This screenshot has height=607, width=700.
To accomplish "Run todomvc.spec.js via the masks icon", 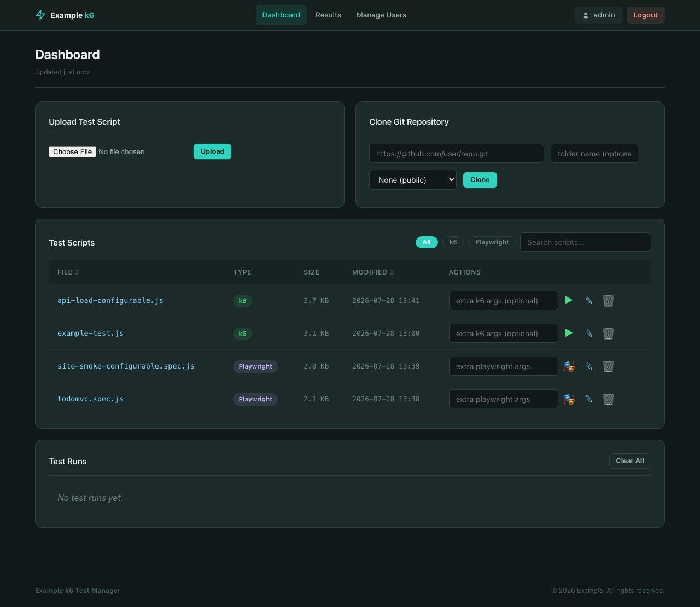I will tap(569, 399).
